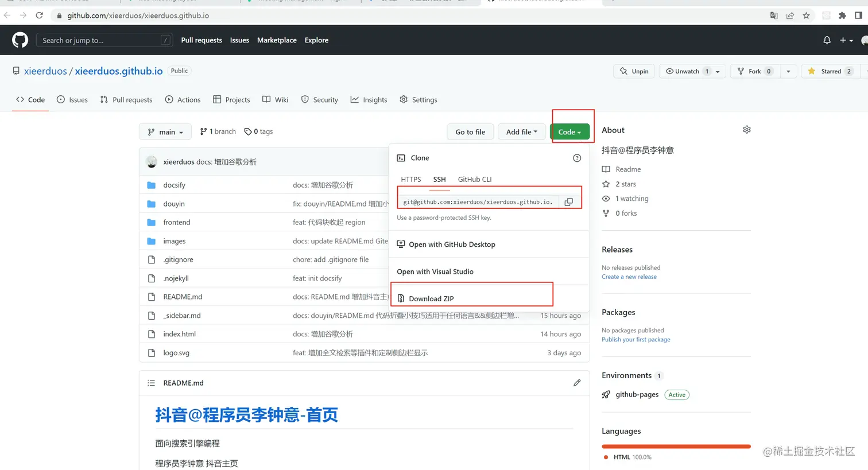Viewport: 868px width, 470px height.
Task: Open the Code tab
Action: pos(30,100)
